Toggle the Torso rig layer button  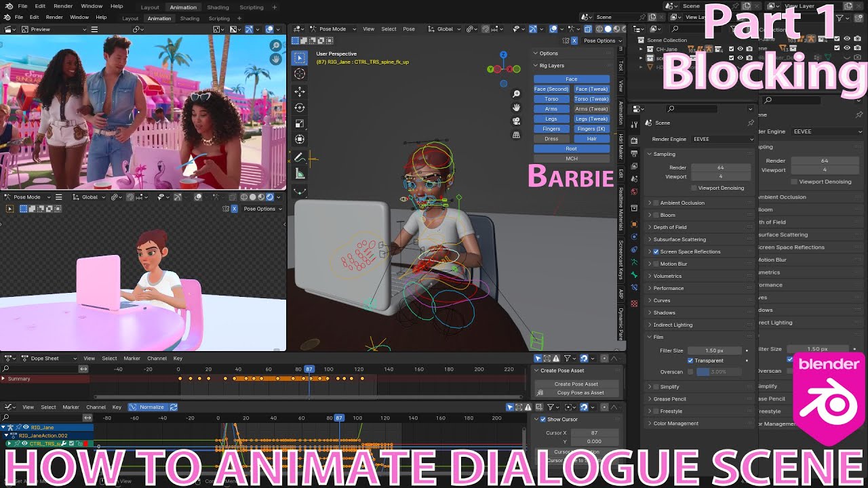point(551,99)
